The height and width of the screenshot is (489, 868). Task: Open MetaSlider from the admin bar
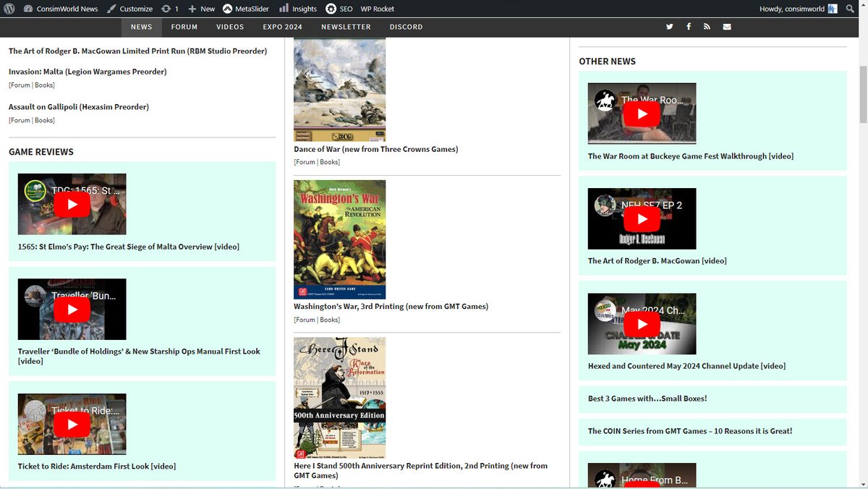point(247,9)
